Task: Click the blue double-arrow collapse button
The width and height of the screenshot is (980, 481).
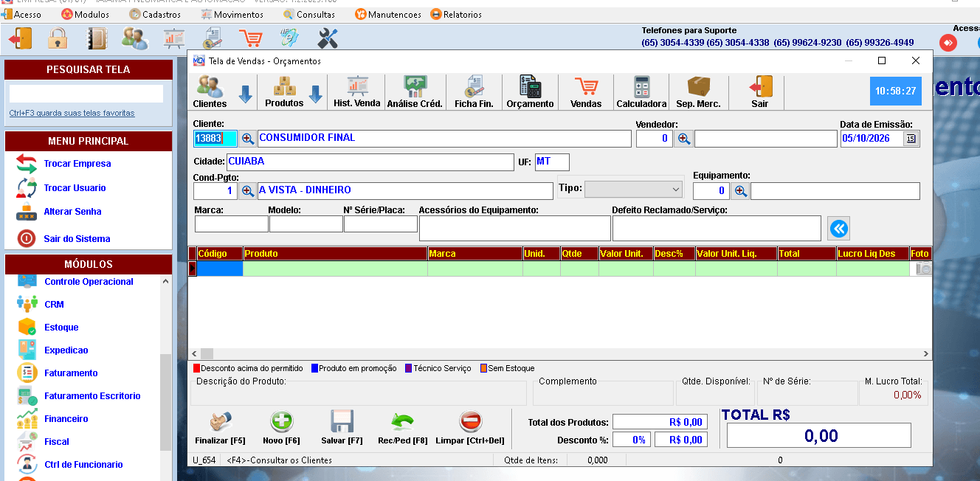Action: point(838,229)
